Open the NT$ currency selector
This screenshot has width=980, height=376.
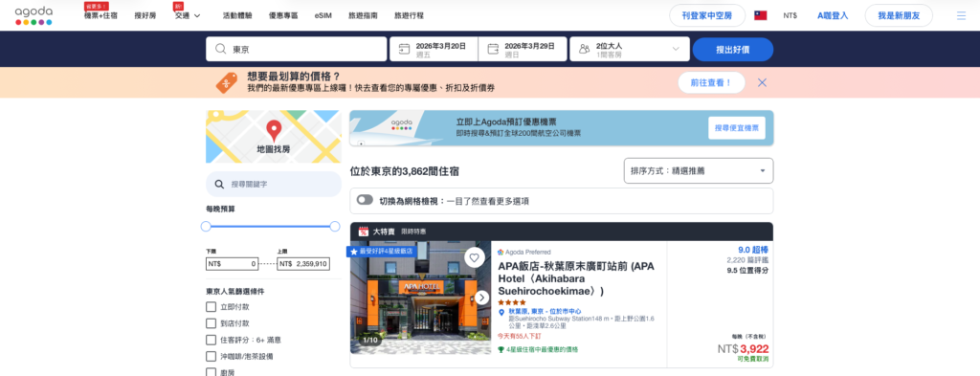tap(790, 15)
